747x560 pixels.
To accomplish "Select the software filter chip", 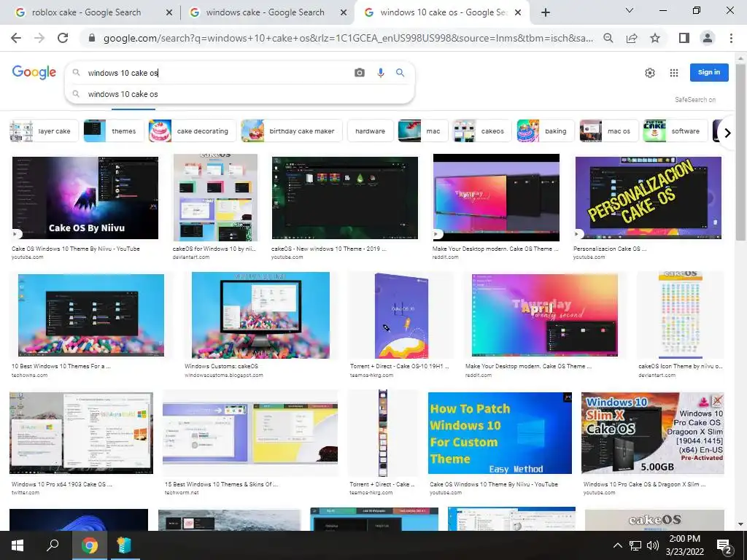I will pos(675,131).
